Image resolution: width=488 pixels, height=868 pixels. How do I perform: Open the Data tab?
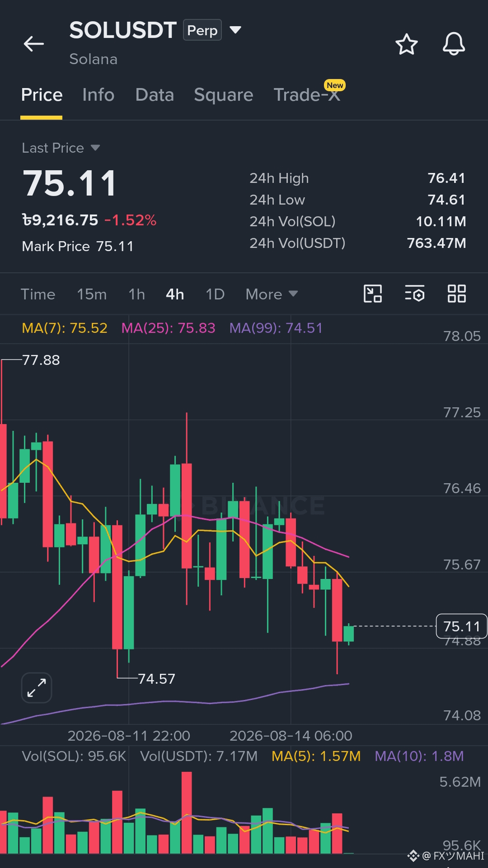(x=155, y=95)
